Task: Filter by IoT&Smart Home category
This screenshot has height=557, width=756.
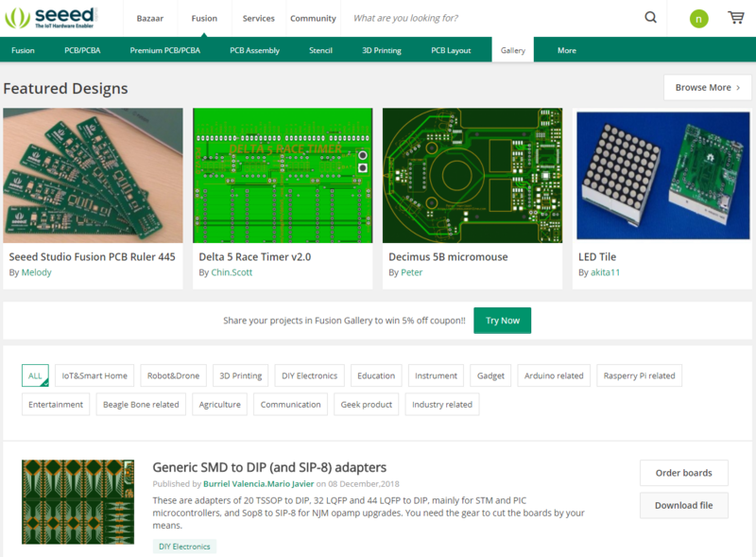Action: click(94, 375)
